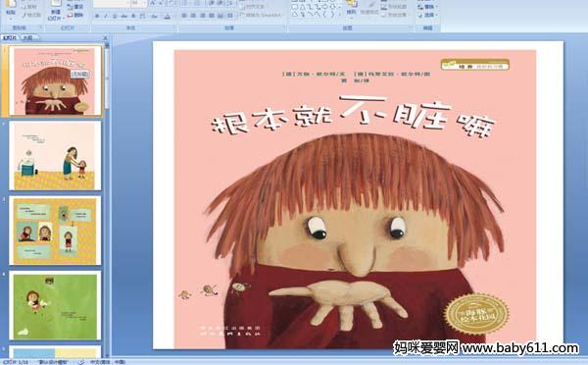Open the Select dropdown in Editing group

[x=426, y=15]
